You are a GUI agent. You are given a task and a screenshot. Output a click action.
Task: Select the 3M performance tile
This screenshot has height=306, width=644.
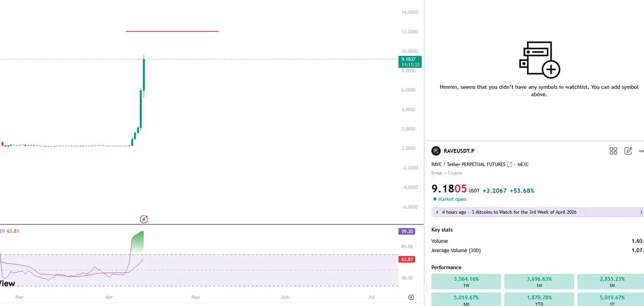tap(611, 282)
